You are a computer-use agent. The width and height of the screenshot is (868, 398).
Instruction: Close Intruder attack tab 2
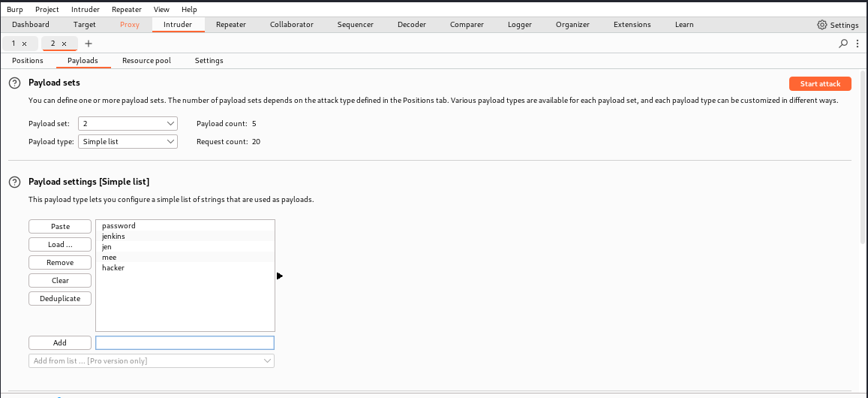pos(65,44)
